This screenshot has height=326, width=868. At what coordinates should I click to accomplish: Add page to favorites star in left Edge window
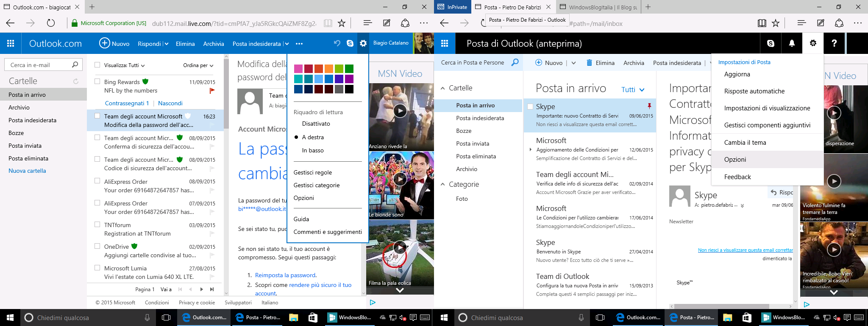coord(342,23)
